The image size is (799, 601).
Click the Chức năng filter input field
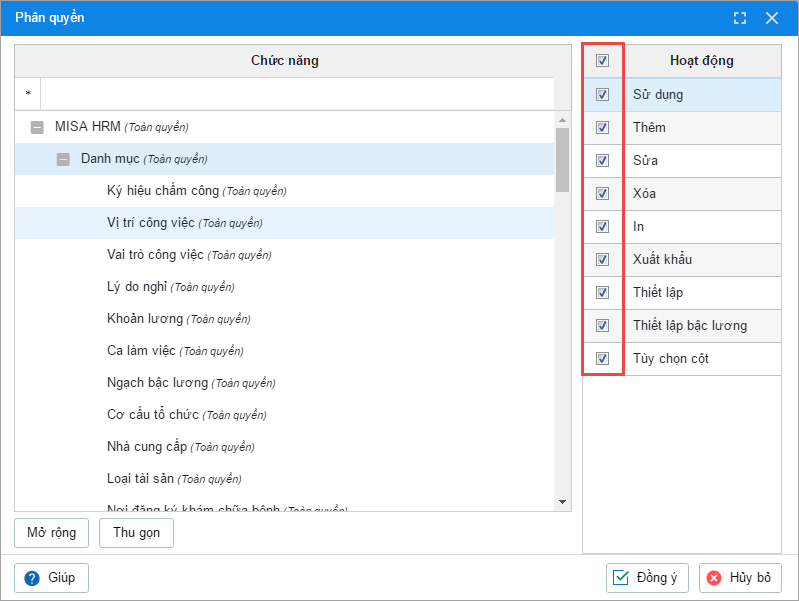(x=296, y=94)
